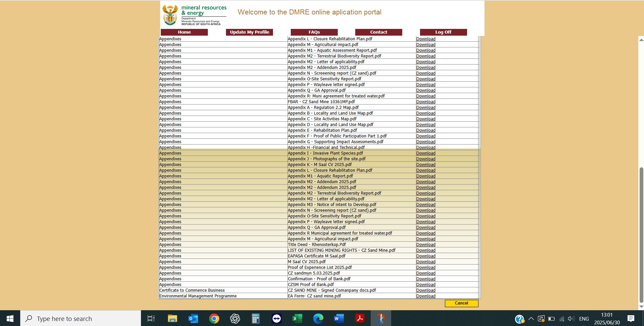Open the Snipping Tool taskbar icon
This screenshot has width=644, height=326.
point(380,318)
